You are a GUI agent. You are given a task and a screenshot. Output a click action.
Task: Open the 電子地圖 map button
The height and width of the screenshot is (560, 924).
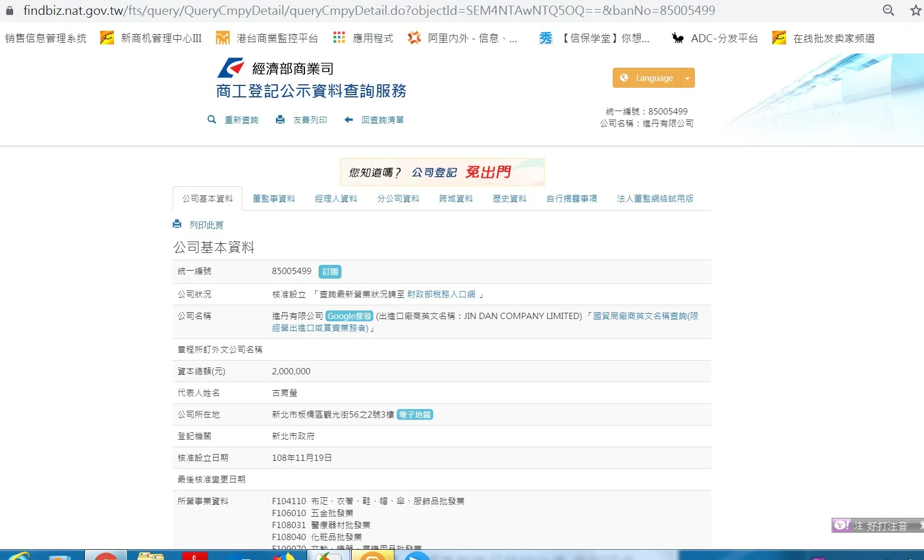[x=415, y=415]
